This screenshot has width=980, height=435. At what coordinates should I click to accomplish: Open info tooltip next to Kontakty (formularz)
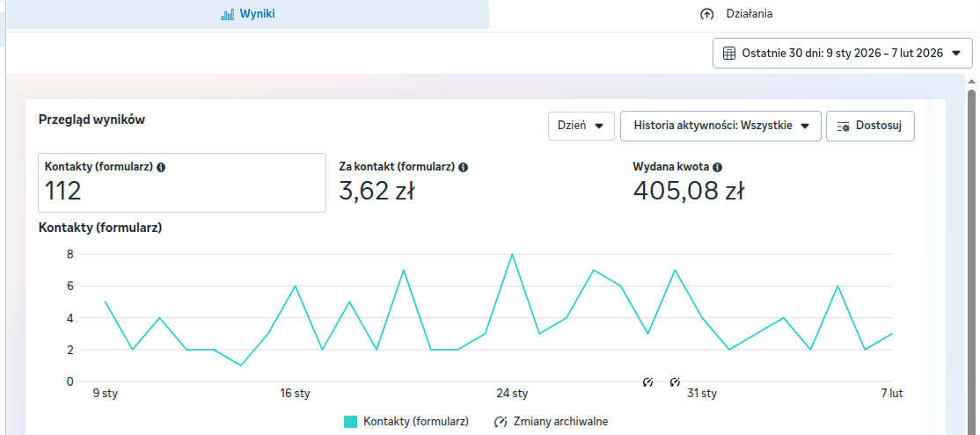[161, 167]
